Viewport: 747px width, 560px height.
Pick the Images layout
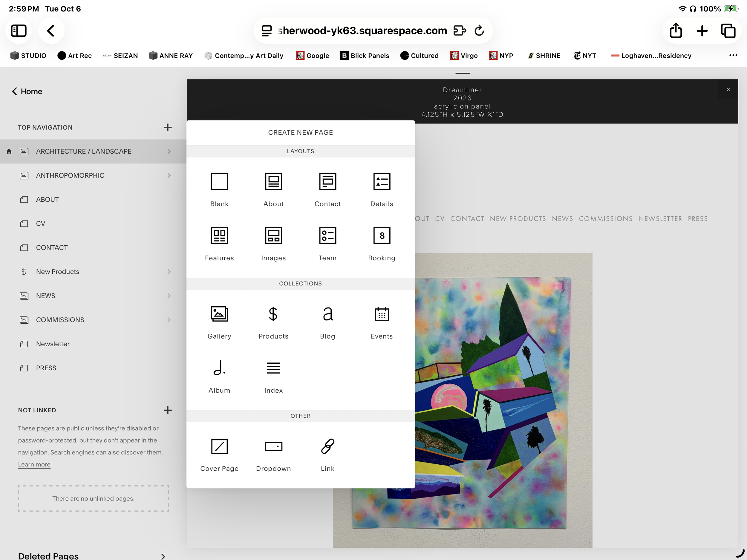[x=273, y=244]
